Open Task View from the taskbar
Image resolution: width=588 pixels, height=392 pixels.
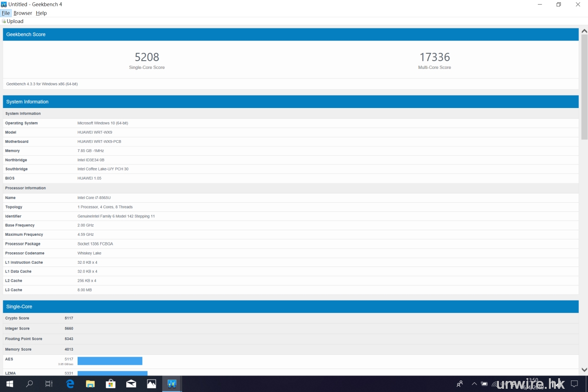[x=49, y=384]
